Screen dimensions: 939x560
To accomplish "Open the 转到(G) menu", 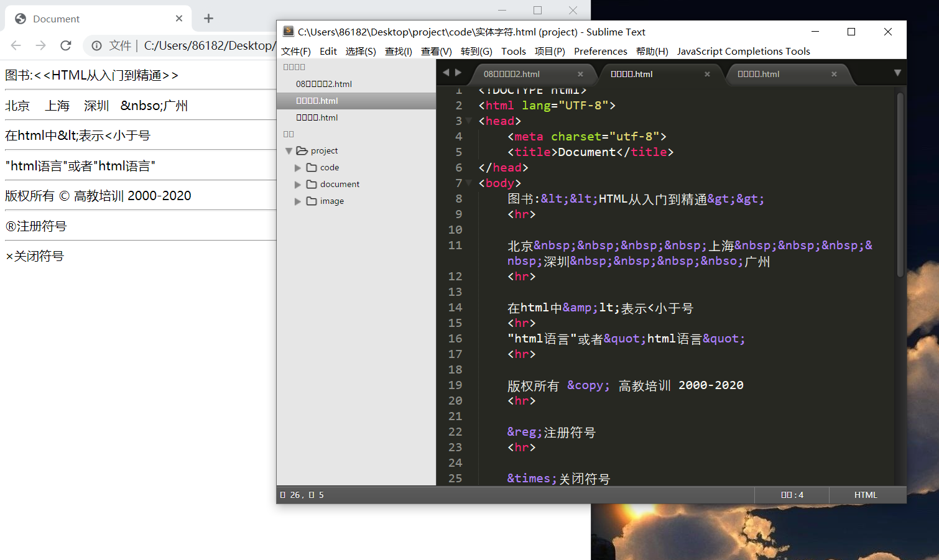I will (x=476, y=51).
